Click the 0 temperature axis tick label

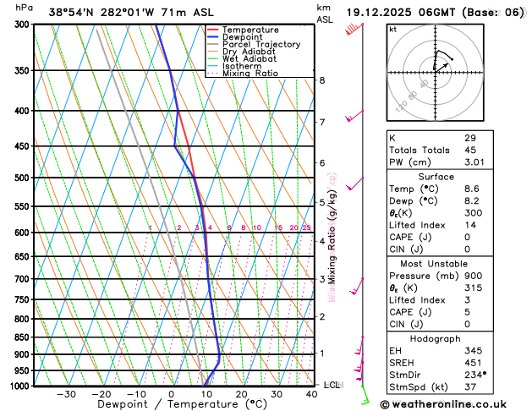[172, 394]
